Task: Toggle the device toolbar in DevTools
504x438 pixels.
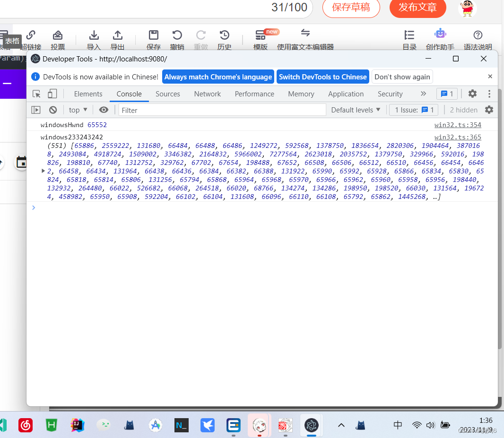Action: (x=52, y=94)
